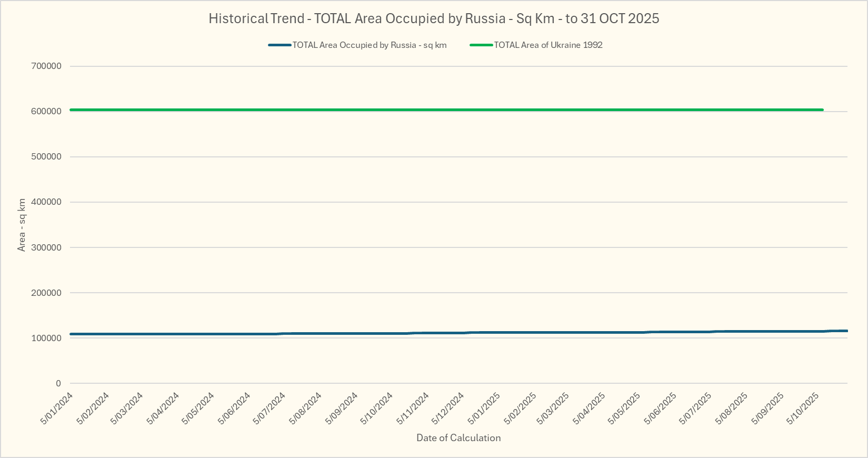The image size is (868, 458).
Task: Click the 700000 y-axis tick label
Action: [47, 66]
